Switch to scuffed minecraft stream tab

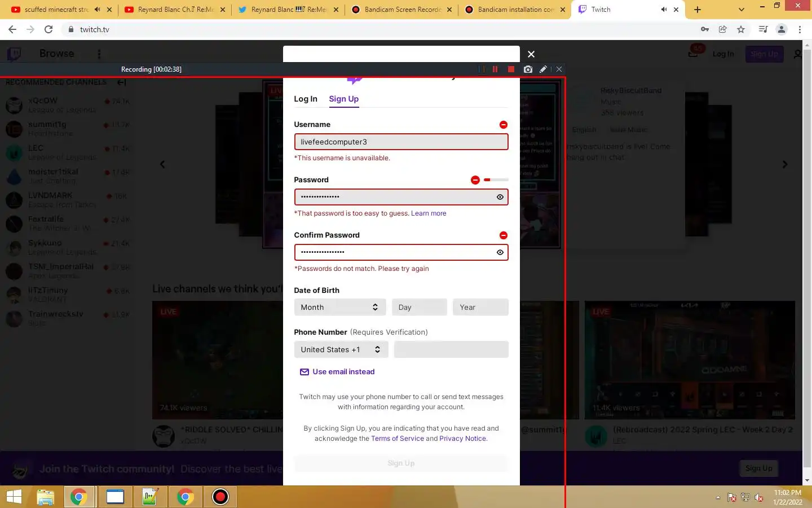(x=61, y=10)
